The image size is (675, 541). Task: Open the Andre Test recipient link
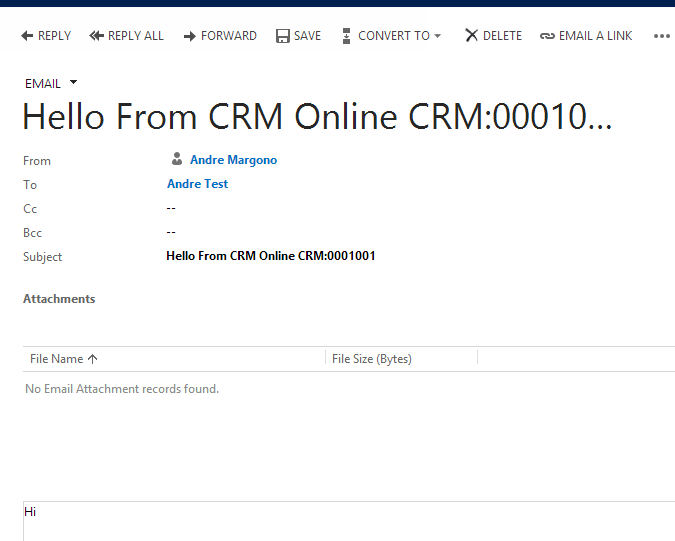(x=197, y=184)
